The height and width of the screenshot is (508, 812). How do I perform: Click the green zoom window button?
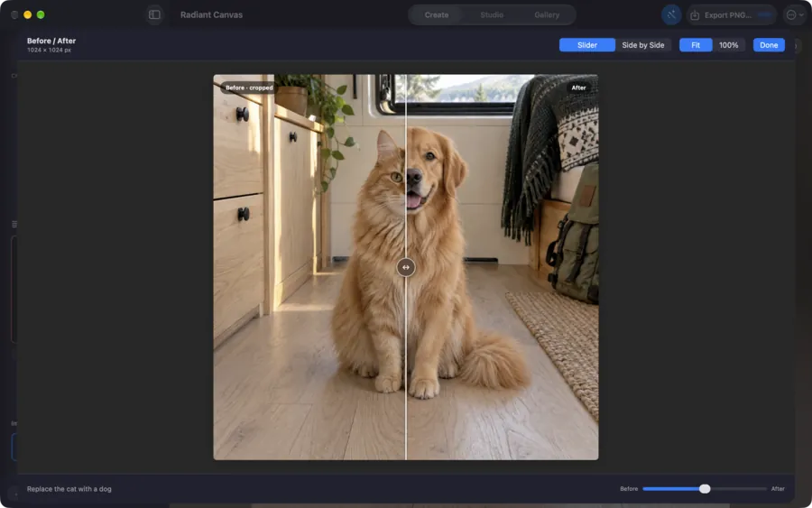pos(41,15)
